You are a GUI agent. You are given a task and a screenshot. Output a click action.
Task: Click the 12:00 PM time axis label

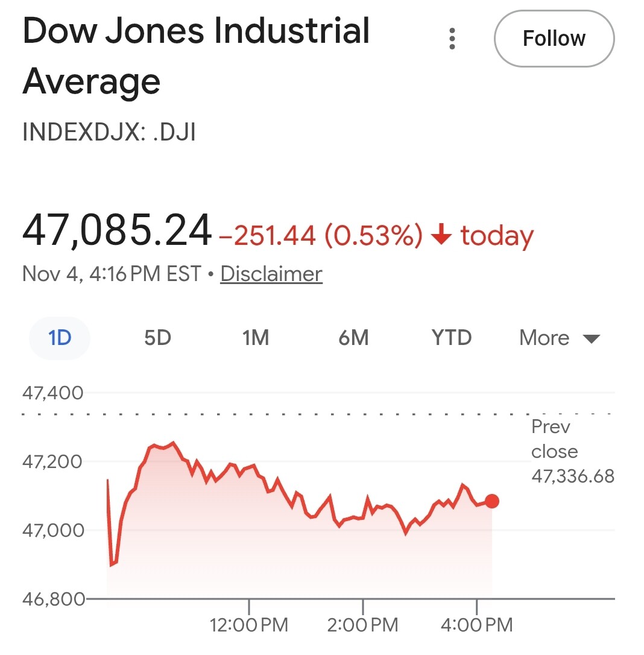(x=249, y=624)
